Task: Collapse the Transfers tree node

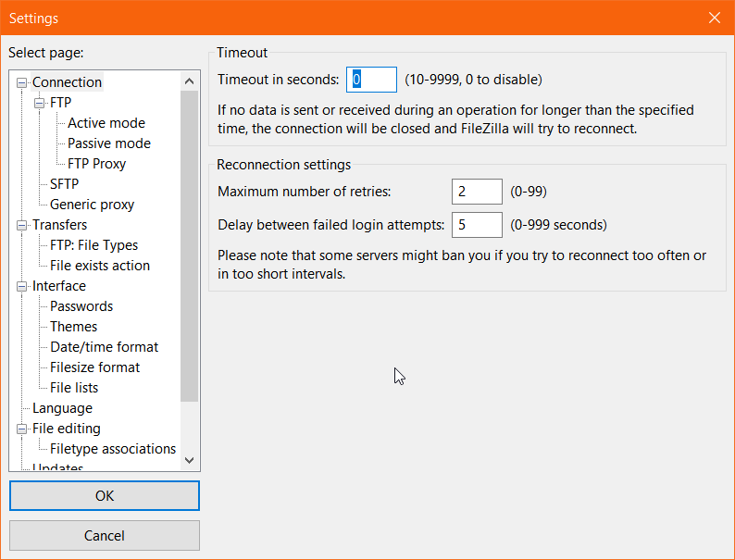Action: [22, 225]
